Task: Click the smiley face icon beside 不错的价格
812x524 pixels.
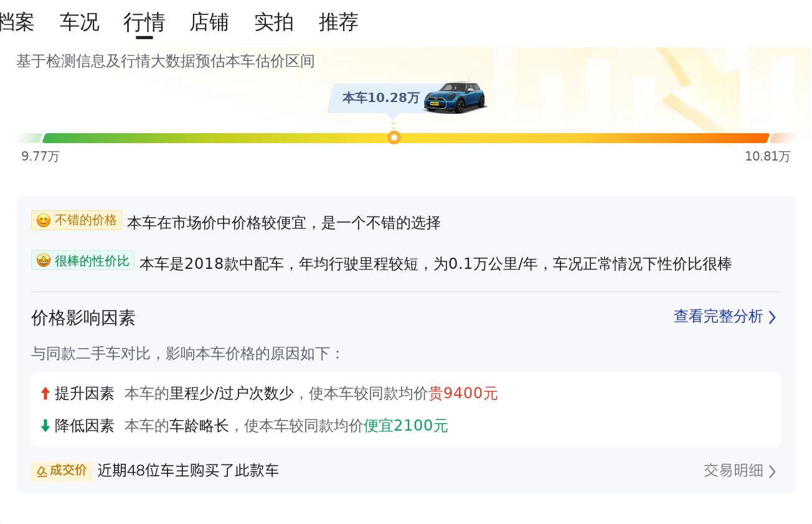Action: [x=43, y=221]
